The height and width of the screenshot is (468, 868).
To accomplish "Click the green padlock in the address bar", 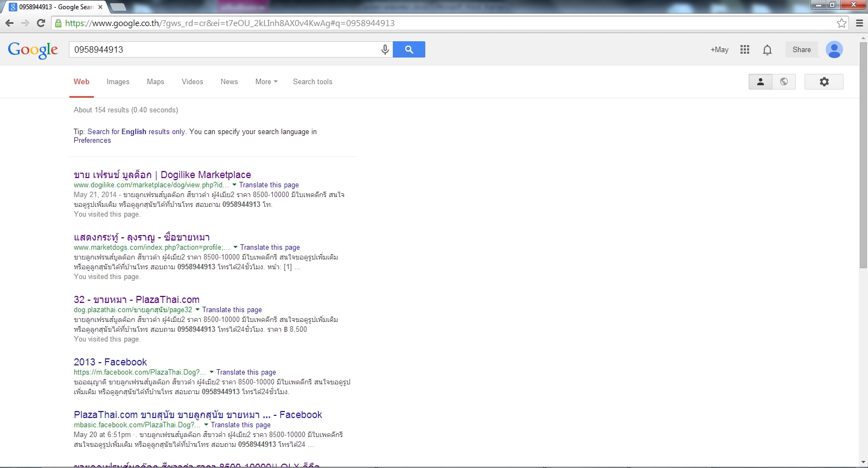I will [58, 23].
